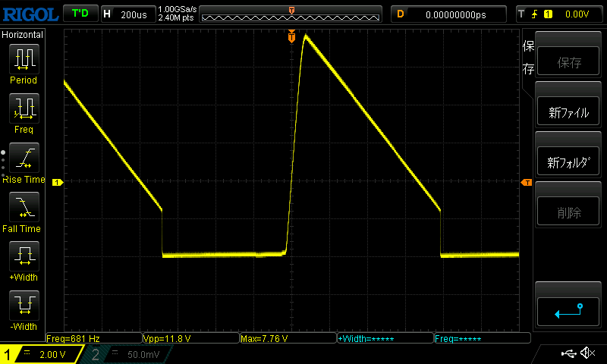
Task: Click the trigger level 0.00V readout
Action: [577, 14]
